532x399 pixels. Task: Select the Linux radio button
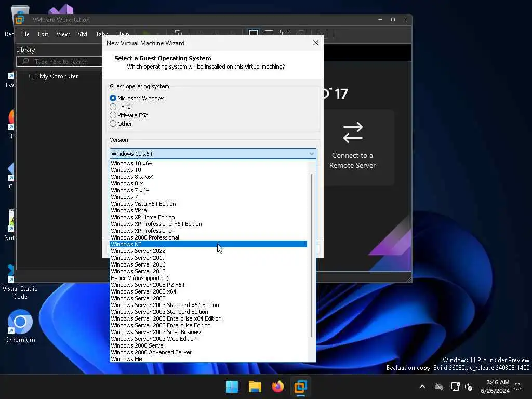113,107
